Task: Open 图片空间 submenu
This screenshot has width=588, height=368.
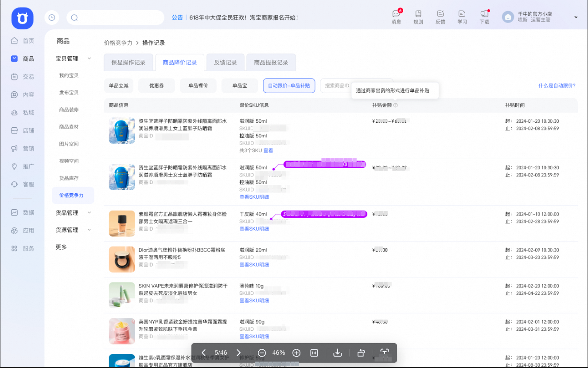Action: coord(69,144)
